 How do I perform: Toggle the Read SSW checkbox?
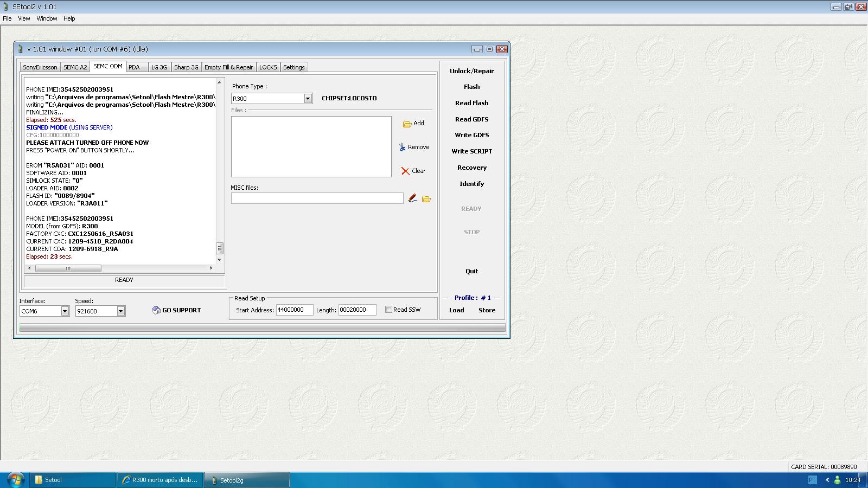click(388, 310)
